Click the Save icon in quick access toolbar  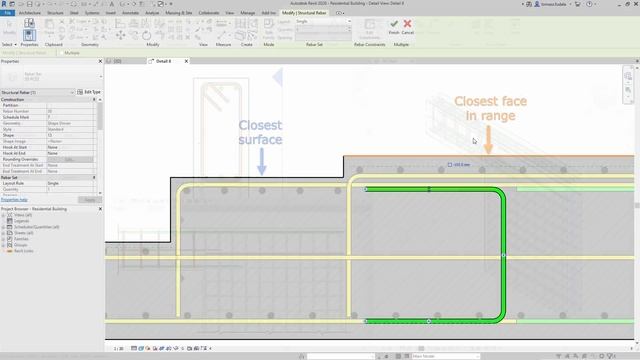coord(29,4)
